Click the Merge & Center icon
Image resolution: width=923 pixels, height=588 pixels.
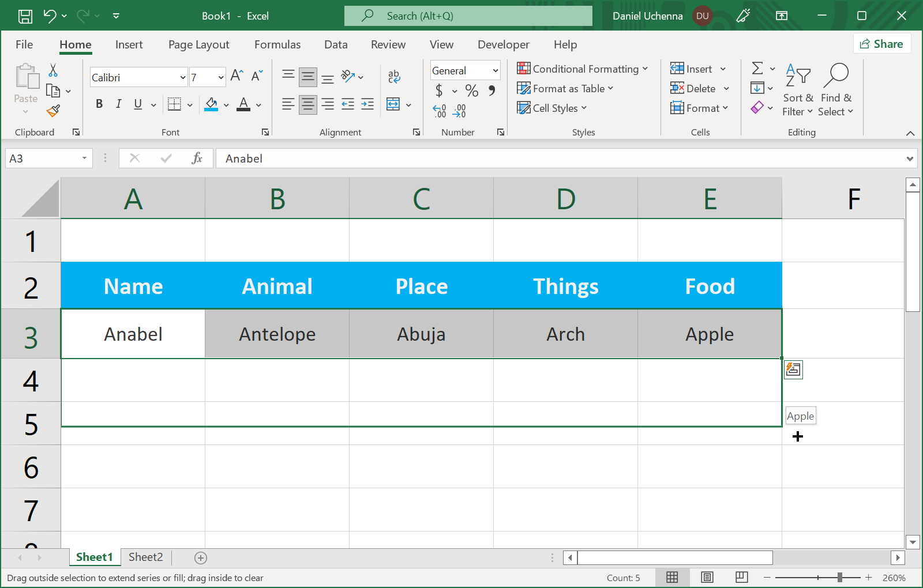[393, 104]
